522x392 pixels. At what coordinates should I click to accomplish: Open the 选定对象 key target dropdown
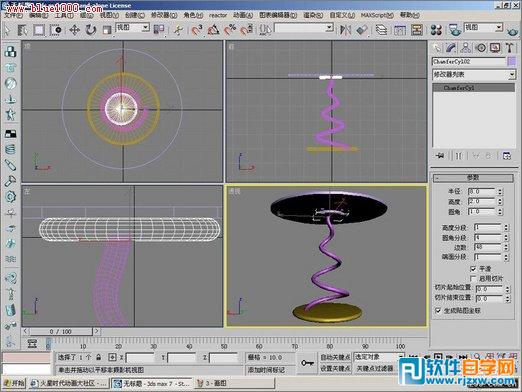pos(379,357)
